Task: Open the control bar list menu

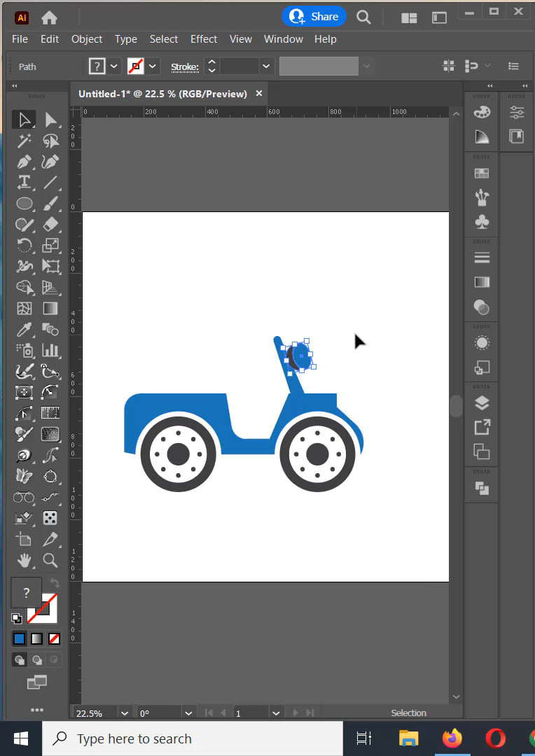Action: tap(513, 66)
